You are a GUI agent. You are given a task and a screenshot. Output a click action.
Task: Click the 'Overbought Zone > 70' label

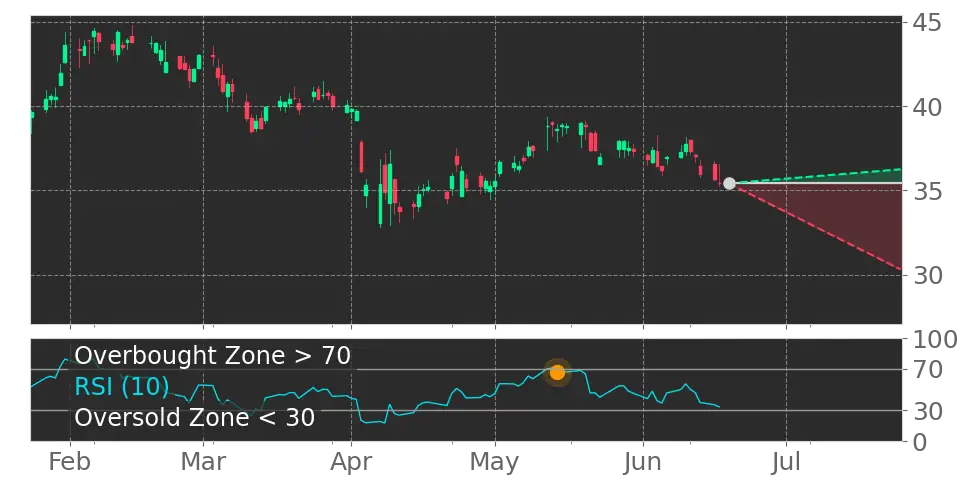(213, 356)
